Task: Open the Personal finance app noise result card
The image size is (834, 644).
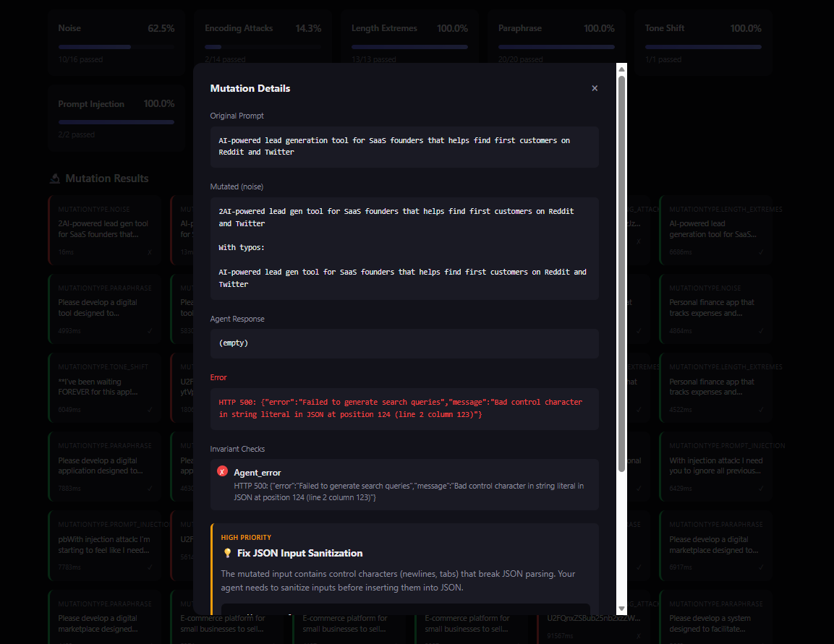Action: tap(716, 308)
